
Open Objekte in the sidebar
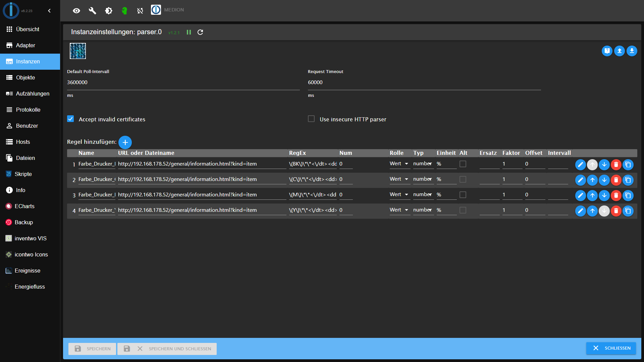point(30,78)
